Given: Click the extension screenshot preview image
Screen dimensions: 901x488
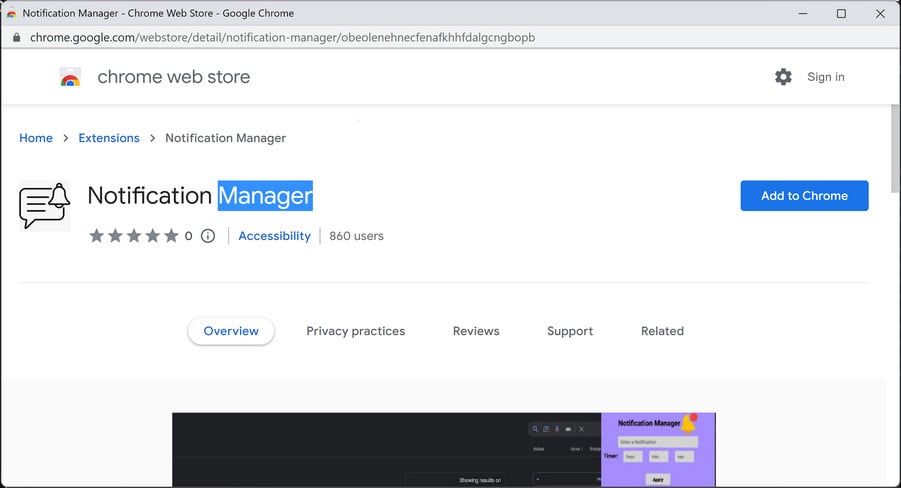Looking at the screenshot, I should point(444,449).
